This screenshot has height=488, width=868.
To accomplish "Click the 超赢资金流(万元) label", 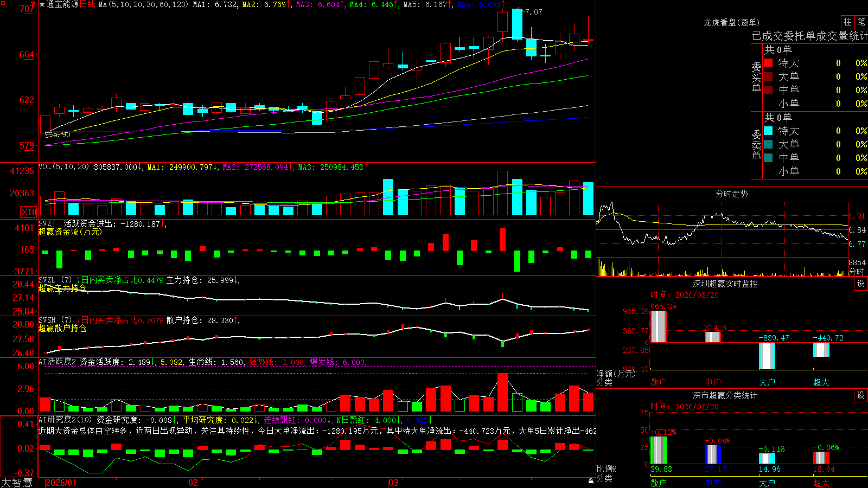I will pos(70,232).
